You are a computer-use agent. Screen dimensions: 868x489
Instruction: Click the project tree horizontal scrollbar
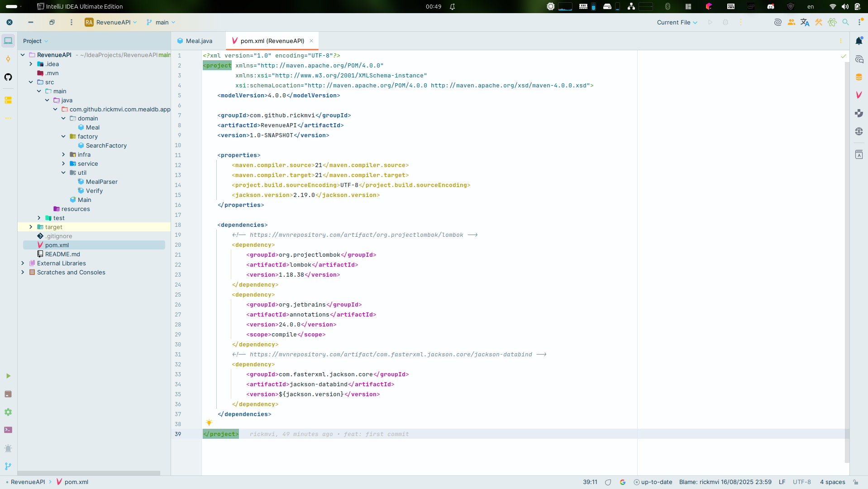[89, 473]
